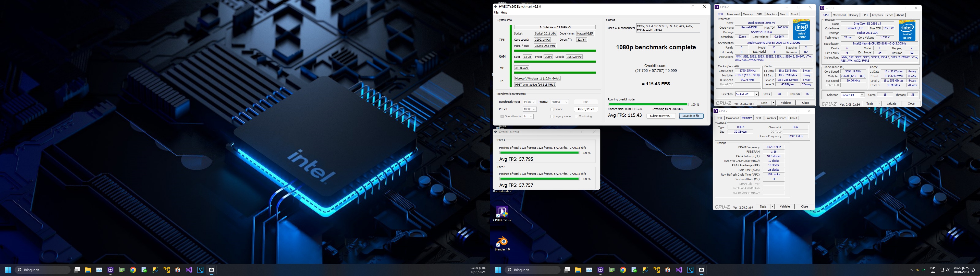The height and width of the screenshot is (276, 980).
Task: Open Start menu on taskbar with system tray
Action: coord(498,270)
